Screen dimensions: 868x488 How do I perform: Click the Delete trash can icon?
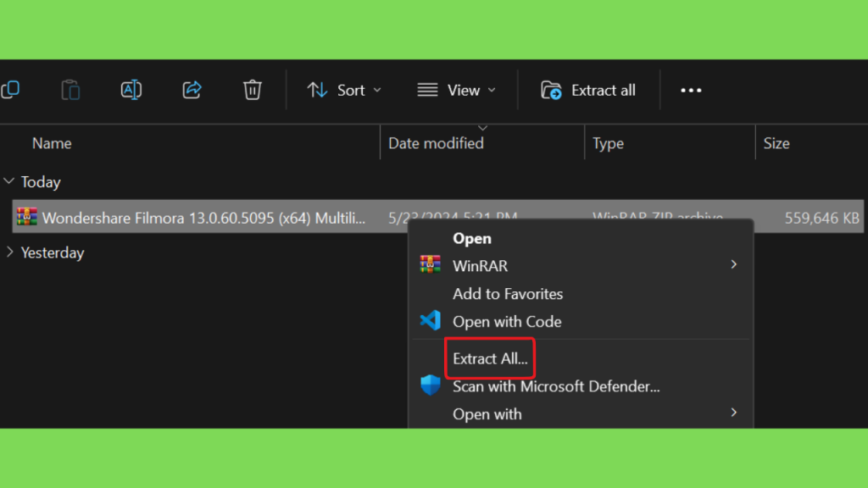[x=253, y=90]
